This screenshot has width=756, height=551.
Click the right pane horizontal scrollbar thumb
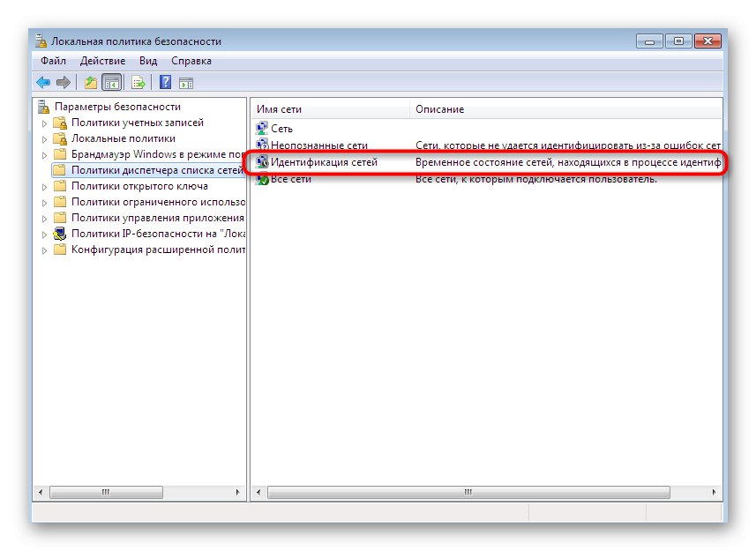pyautogui.click(x=468, y=492)
